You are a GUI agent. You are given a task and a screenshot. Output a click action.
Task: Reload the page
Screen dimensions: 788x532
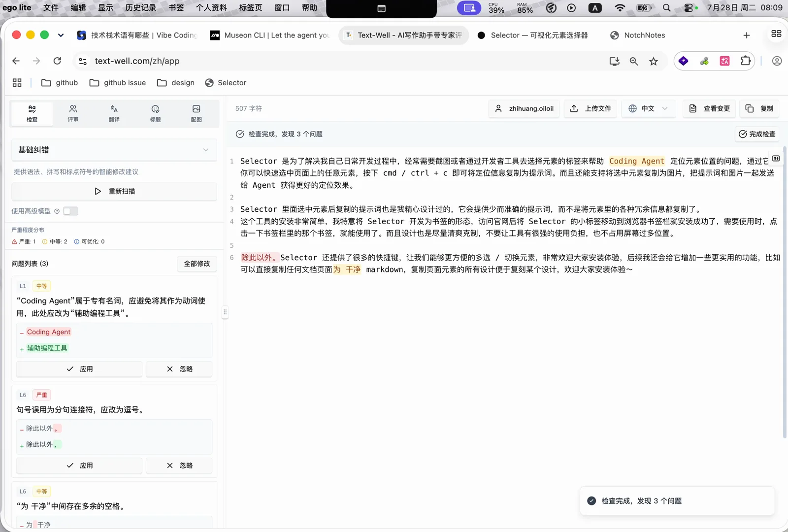(57, 61)
